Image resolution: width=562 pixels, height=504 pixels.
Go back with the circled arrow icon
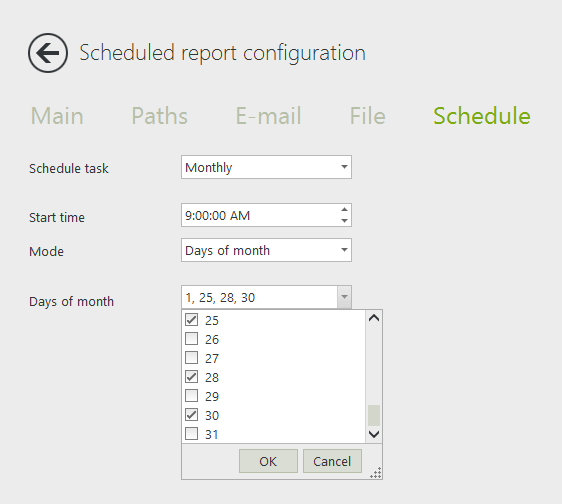coord(48,53)
